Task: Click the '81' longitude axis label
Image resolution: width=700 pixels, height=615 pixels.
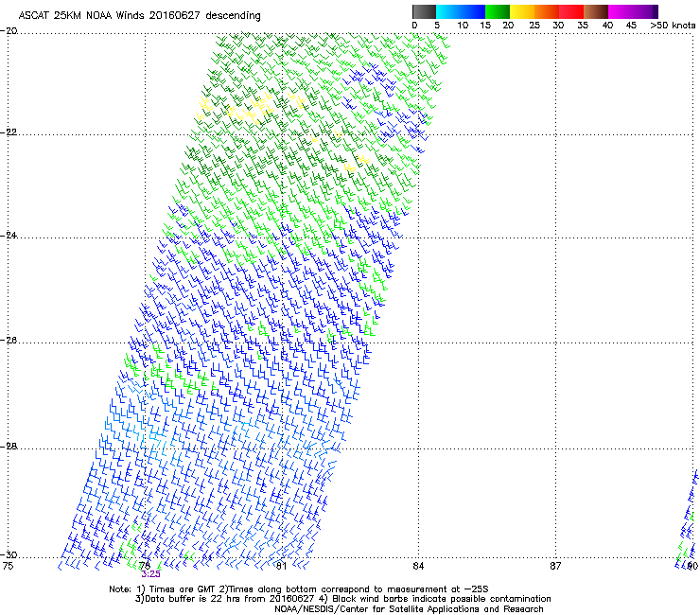Action: click(x=281, y=566)
